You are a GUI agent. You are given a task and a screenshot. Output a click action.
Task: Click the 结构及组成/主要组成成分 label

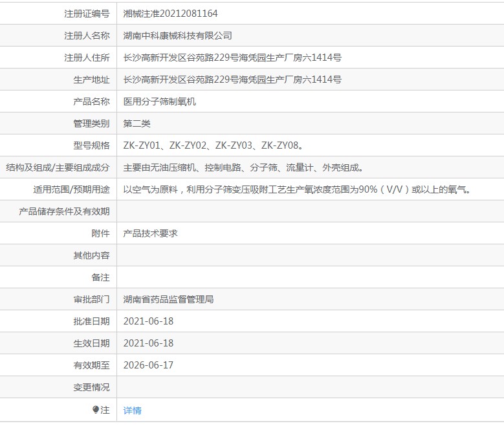point(58,167)
